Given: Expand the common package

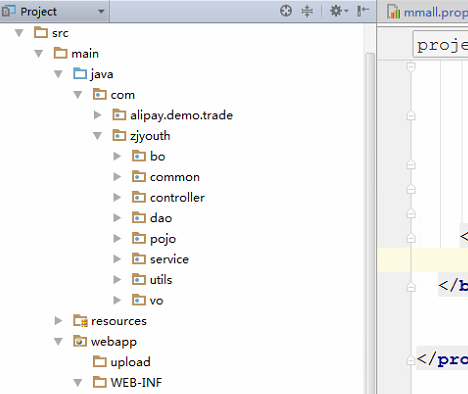Looking at the screenshot, I should (117, 177).
